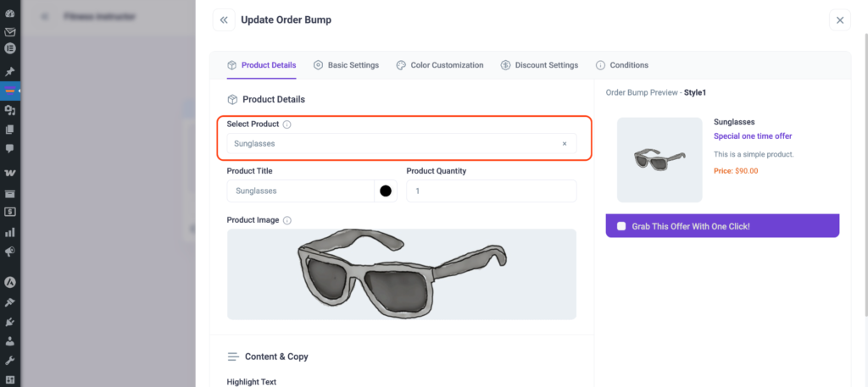Open Users person sidebar icon
The width and height of the screenshot is (868, 387).
point(9,341)
